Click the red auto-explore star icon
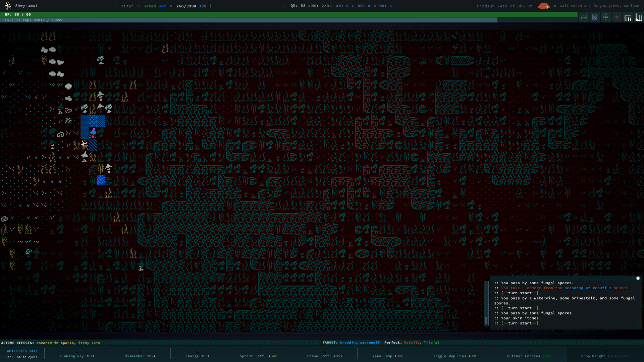This screenshot has height=362, width=644. 616,17
